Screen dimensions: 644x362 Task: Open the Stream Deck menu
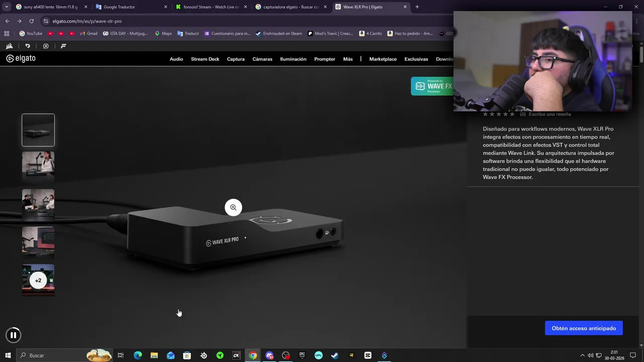point(205,59)
